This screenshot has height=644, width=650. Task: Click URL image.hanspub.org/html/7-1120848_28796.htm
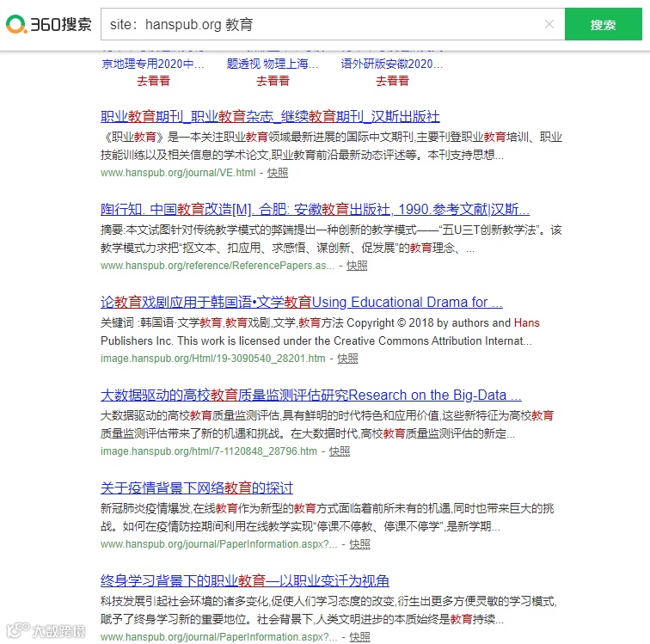point(209,451)
